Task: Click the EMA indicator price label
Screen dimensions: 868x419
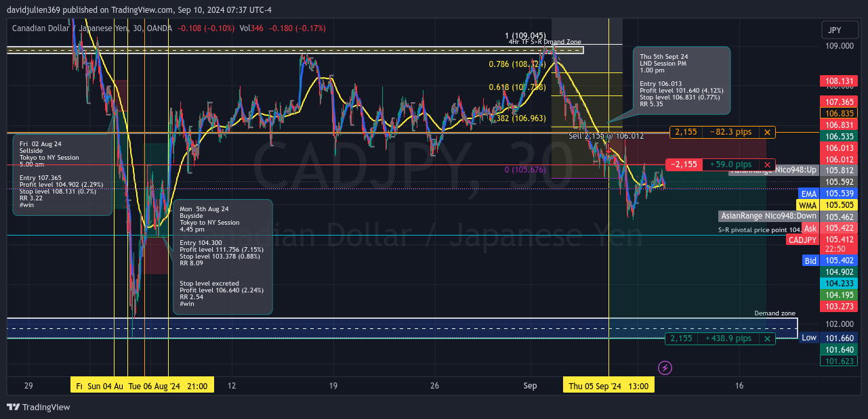Action: [808, 194]
